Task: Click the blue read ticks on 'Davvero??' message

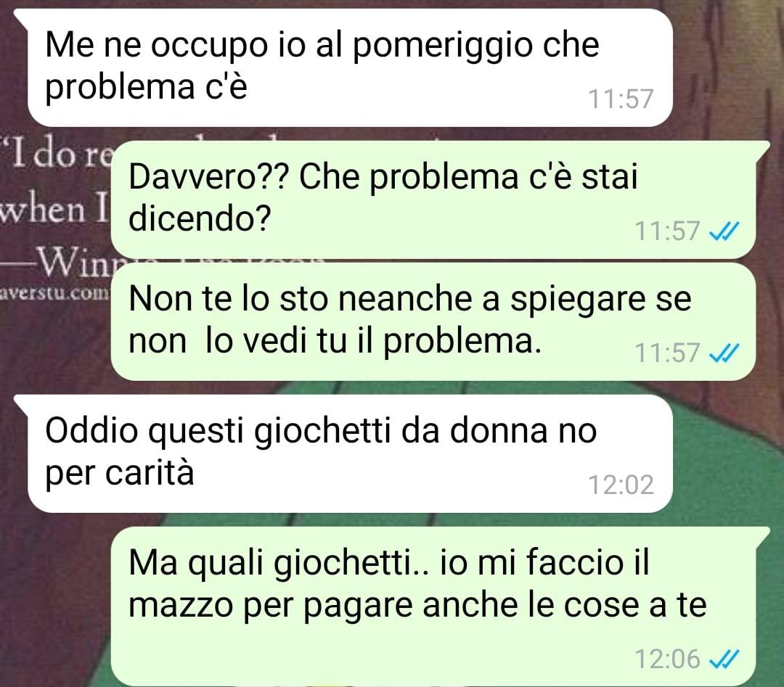Action: (x=724, y=232)
